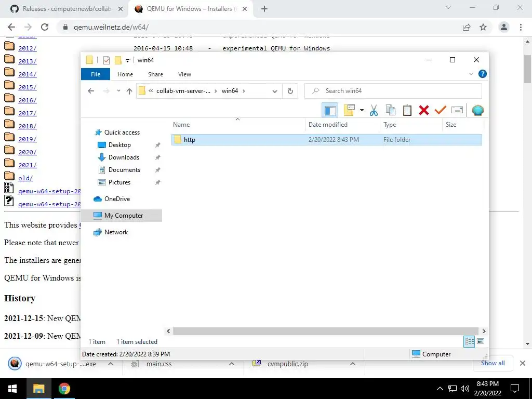
Task: Open the Home ribbon tab
Action: pos(125,74)
